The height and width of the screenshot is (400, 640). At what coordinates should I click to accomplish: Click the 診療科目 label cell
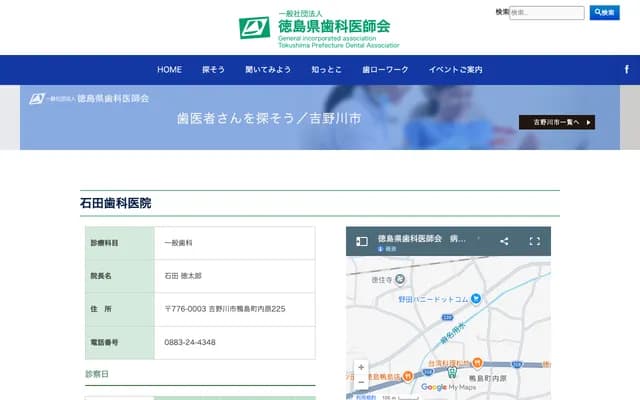coord(120,243)
